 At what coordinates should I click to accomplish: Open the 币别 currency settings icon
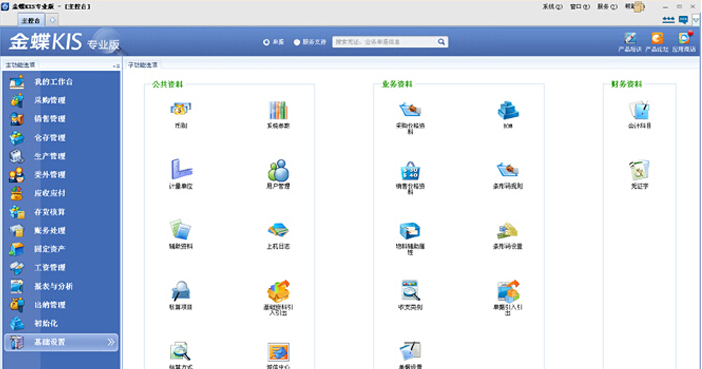pyautogui.click(x=181, y=114)
